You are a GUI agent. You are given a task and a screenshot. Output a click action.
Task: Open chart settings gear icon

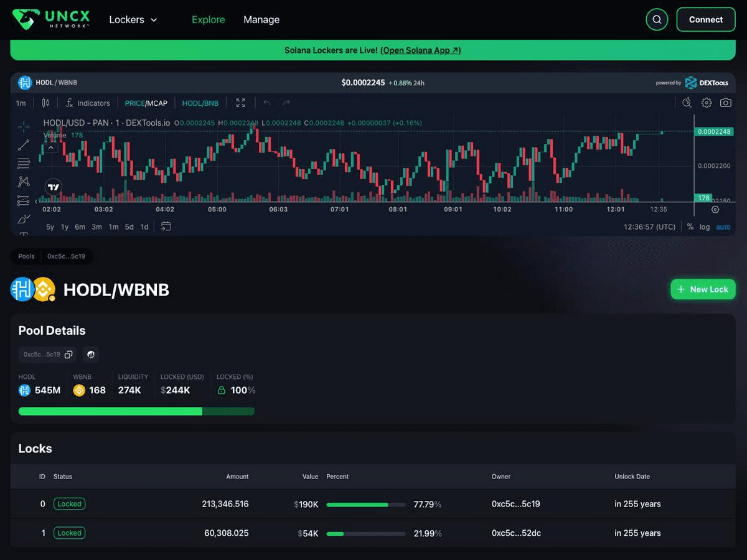[707, 103]
